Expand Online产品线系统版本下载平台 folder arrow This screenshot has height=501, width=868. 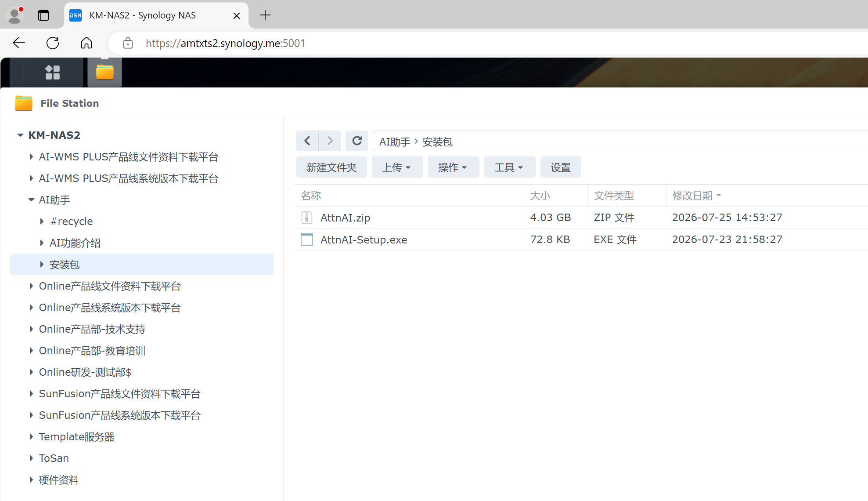(31, 307)
